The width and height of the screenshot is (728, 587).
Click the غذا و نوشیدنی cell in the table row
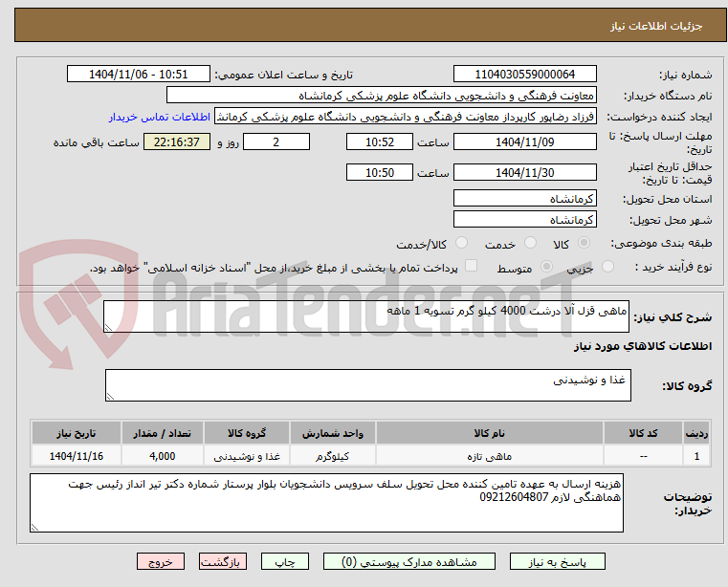coord(247,456)
